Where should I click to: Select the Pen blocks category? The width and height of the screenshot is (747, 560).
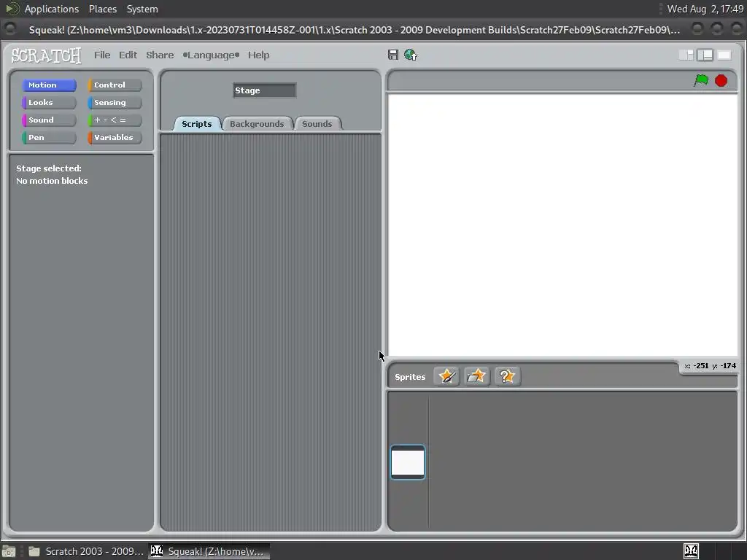[x=49, y=137]
